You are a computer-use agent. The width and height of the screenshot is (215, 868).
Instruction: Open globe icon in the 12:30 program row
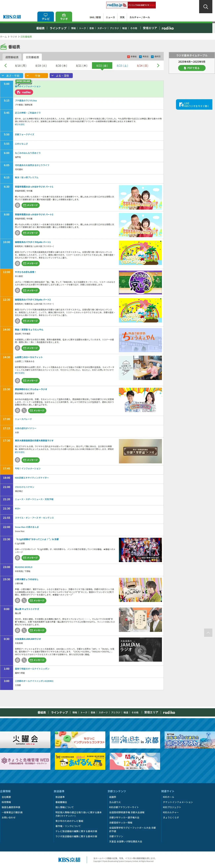pos(18,321)
